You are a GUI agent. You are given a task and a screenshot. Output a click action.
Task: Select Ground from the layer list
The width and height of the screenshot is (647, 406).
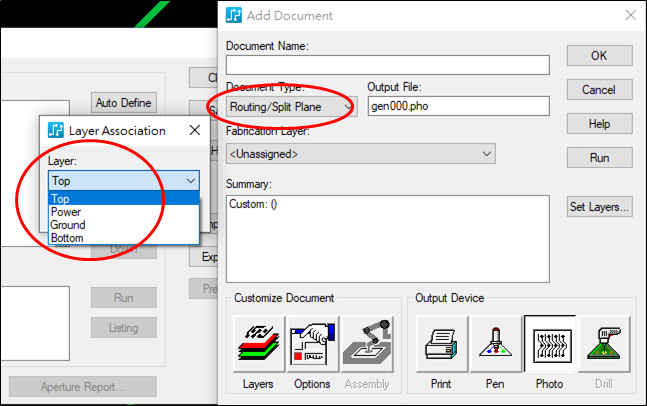coord(68,225)
